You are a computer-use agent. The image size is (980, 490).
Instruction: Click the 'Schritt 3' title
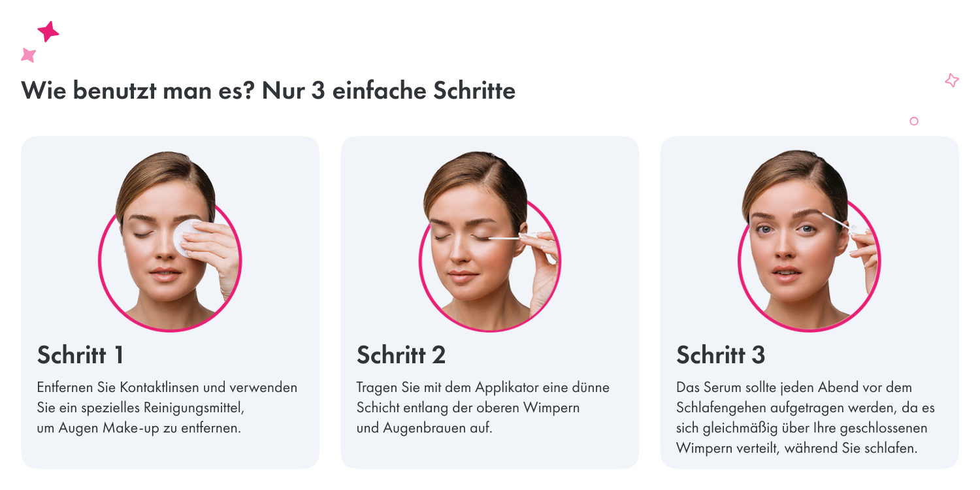[x=721, y=355]
